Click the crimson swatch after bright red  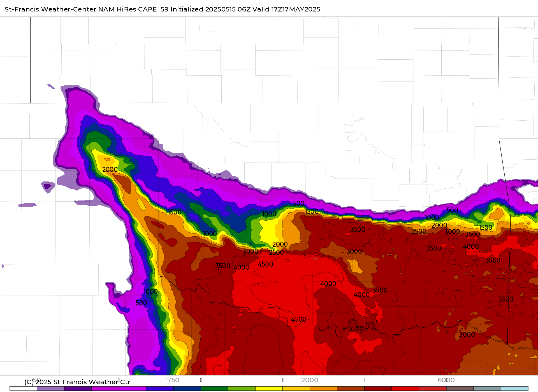[433, 389]
